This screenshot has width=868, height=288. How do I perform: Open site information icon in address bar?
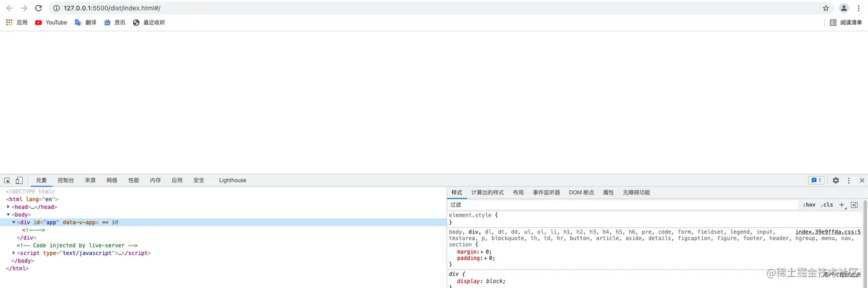[x=57, y=8]
